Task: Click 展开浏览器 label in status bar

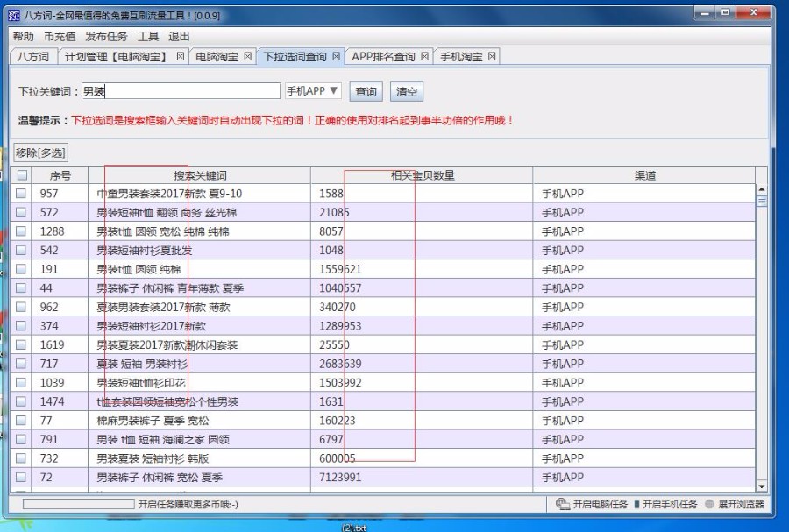Action: (741, 504)
